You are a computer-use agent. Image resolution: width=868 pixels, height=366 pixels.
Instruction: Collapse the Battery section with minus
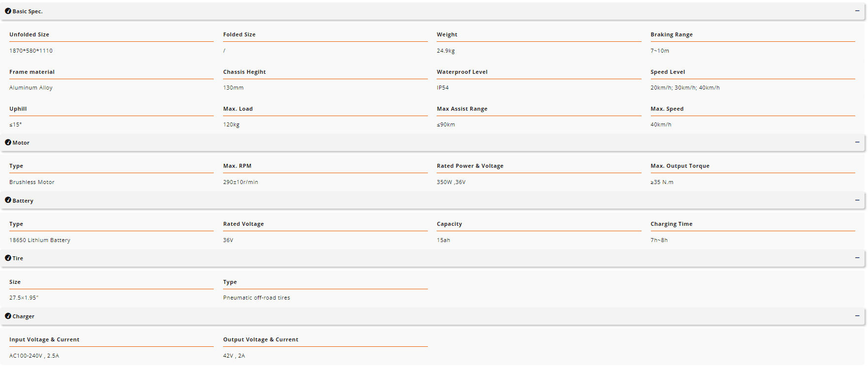pos(857,200)
